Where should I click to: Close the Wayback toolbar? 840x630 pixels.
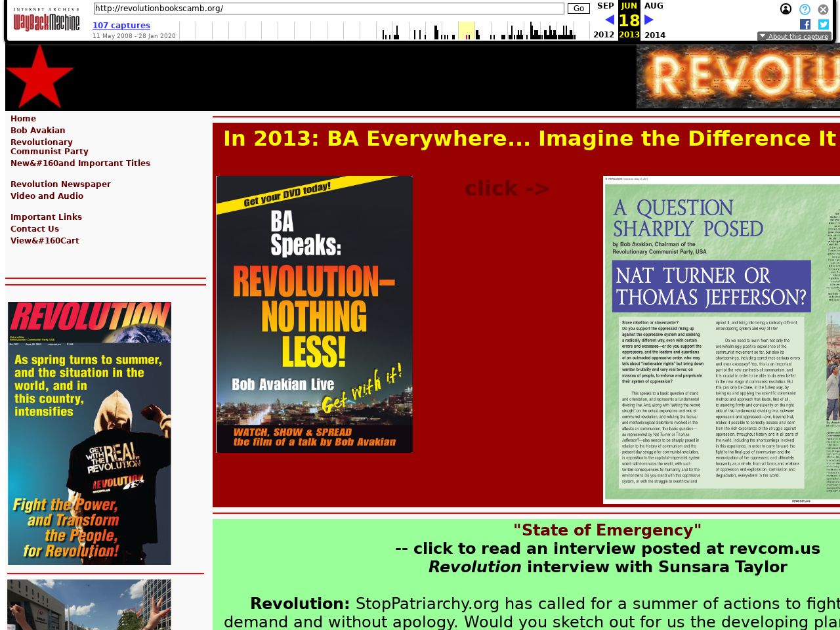tap(823, 9)
